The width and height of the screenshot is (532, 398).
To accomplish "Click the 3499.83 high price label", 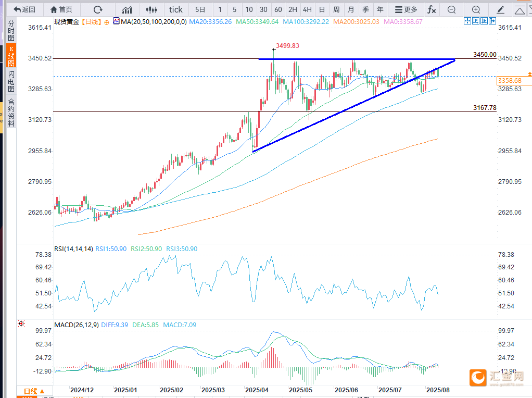I will 287,46.
